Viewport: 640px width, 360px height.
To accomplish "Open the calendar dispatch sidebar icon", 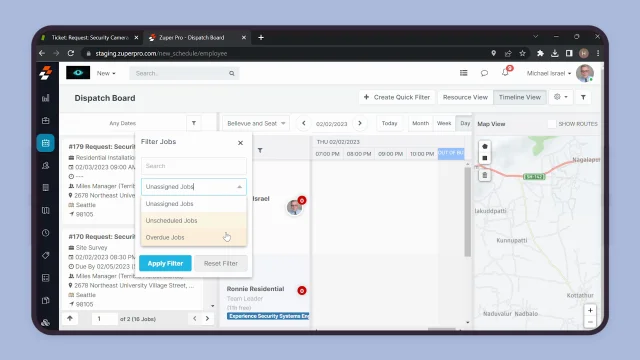I will click(x=46, y=143).
